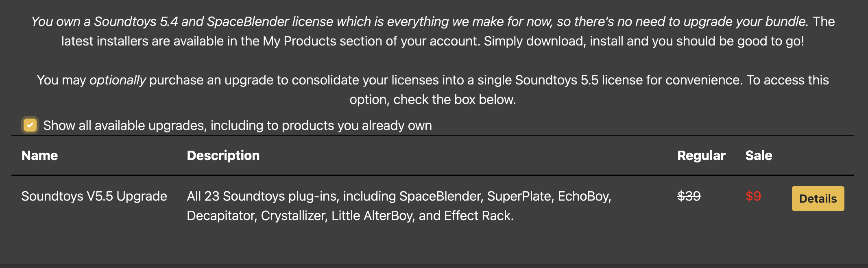Click 'option, check the box below' line
868x268 pixels.
432,99
